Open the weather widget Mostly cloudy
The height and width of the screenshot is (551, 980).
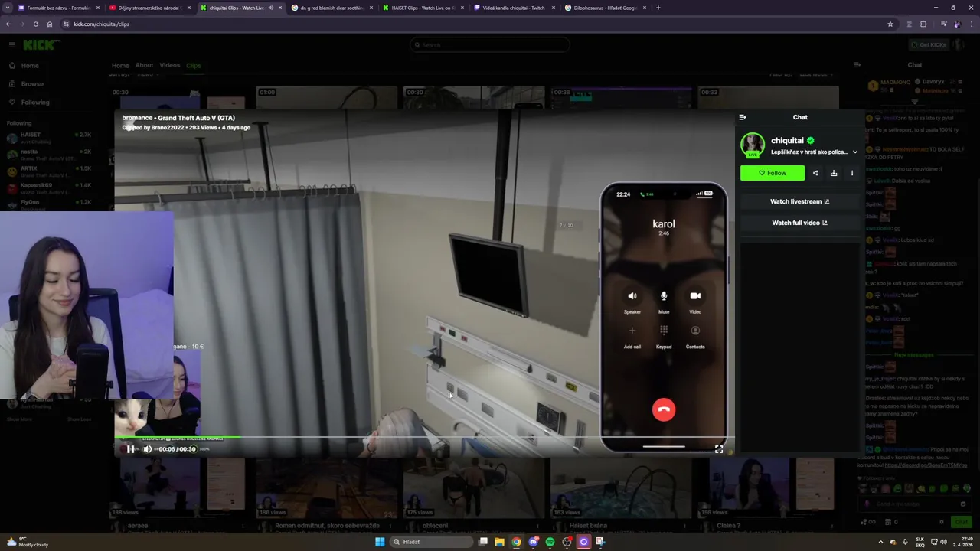[27, 542]
